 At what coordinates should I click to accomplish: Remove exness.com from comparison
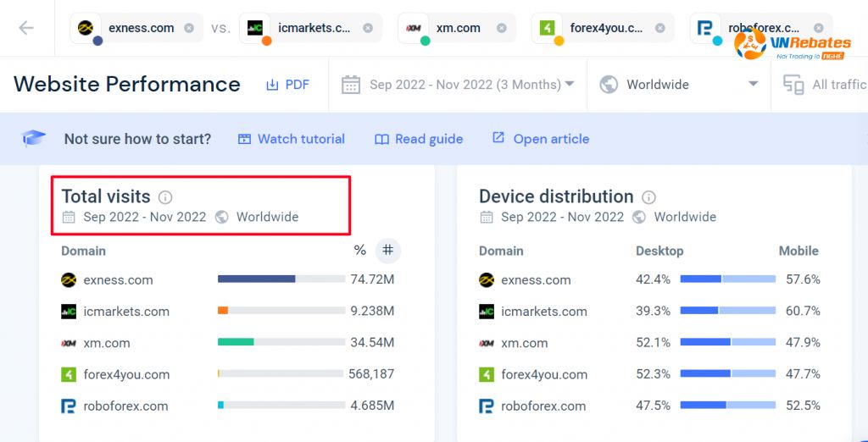[189, 28]
